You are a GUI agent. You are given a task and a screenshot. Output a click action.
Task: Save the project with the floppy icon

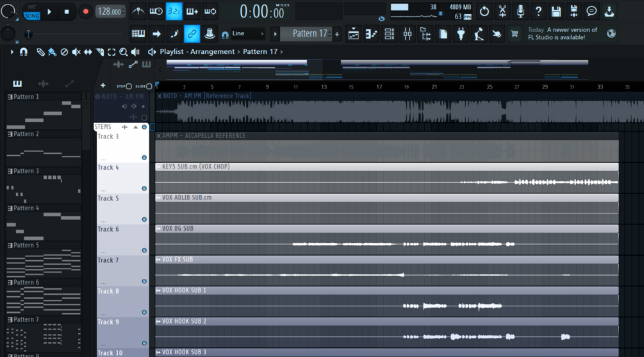[556, 12]
